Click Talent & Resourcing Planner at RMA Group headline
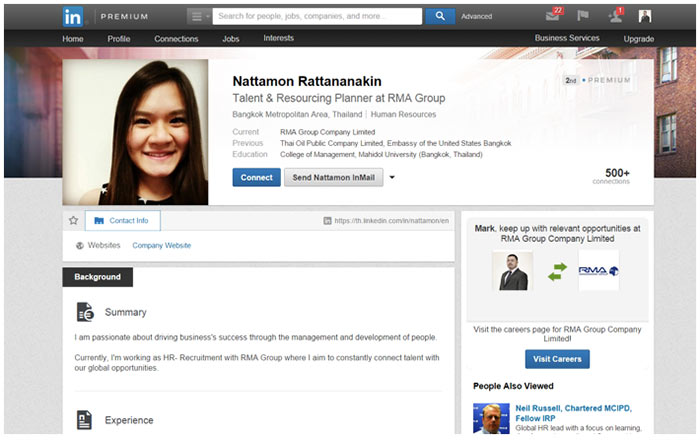Screen dimensions: 700x440 click(339, 98)
